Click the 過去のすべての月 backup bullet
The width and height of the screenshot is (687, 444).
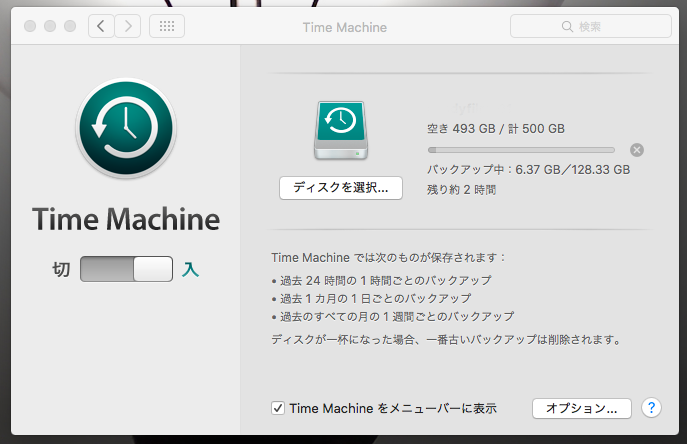pos(393,317)
